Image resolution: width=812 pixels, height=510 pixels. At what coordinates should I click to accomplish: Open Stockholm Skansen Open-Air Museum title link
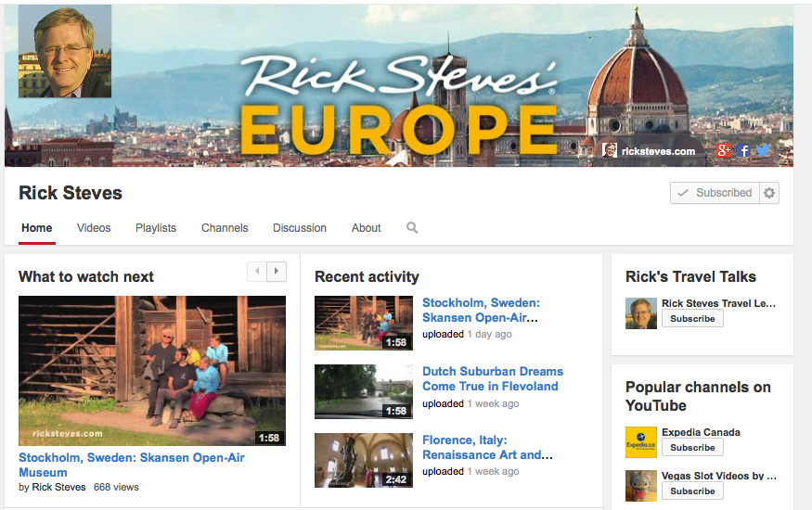click(132, 465)
